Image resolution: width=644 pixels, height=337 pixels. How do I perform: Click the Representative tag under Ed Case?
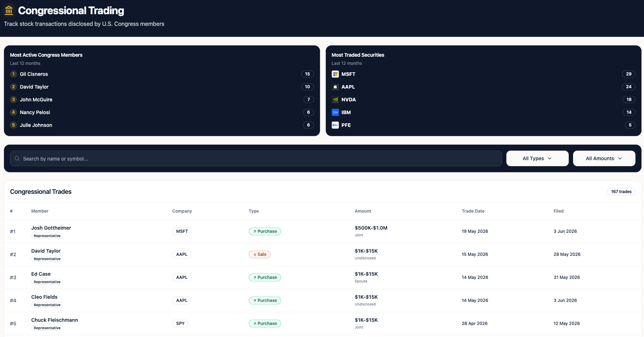pyautogui.click(x=47, y=282)
